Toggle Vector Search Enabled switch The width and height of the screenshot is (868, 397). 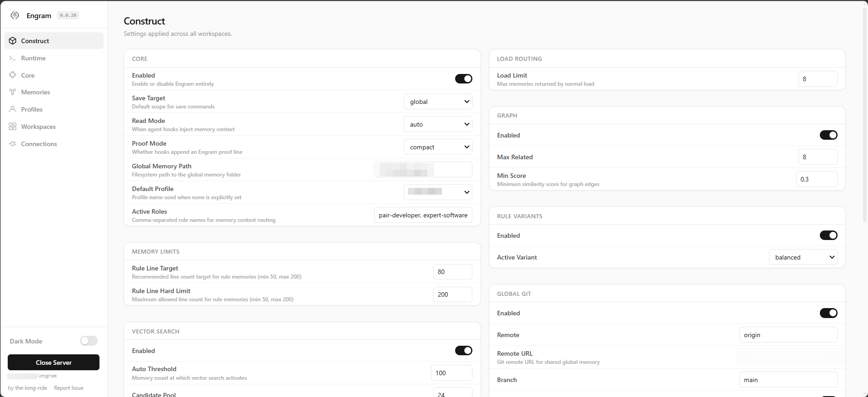[x=464, y=351]
